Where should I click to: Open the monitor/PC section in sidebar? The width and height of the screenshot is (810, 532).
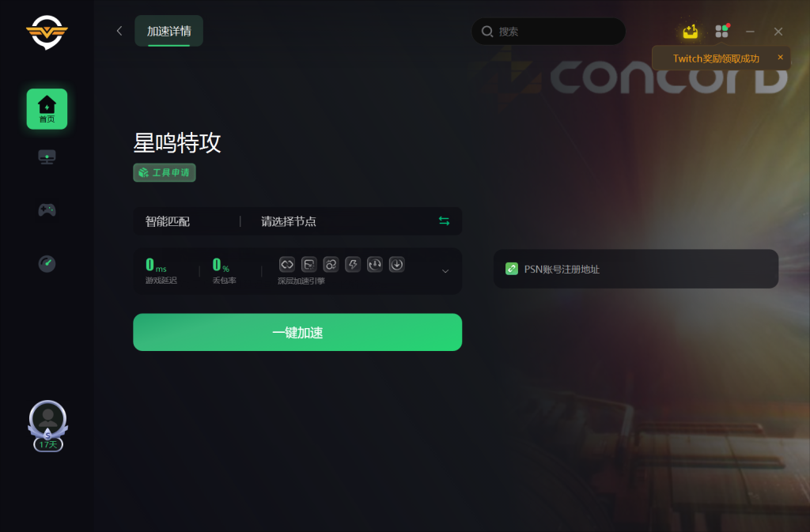point(47,157)
